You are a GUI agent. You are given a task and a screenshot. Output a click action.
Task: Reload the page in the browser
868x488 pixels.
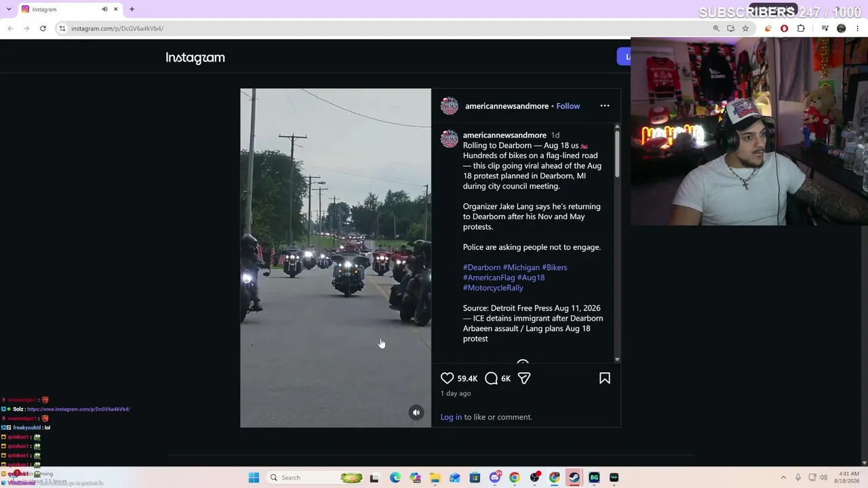43,28
